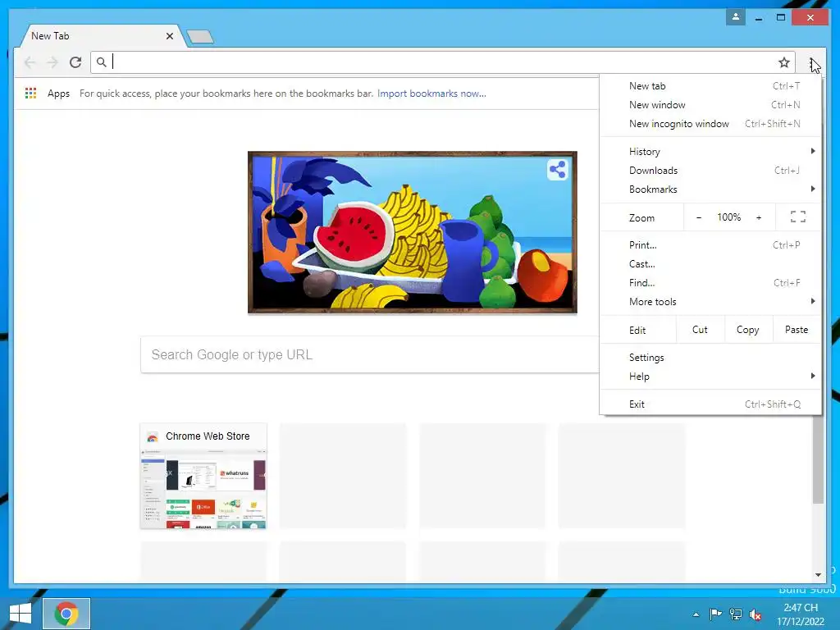Increase zoom with the plus button
The height and width of the screenshot is (630, 840).
click(x=759, y=217)
